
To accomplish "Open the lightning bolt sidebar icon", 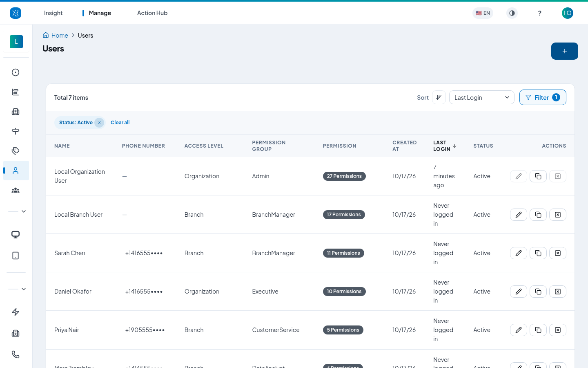I will coord(16,312).
